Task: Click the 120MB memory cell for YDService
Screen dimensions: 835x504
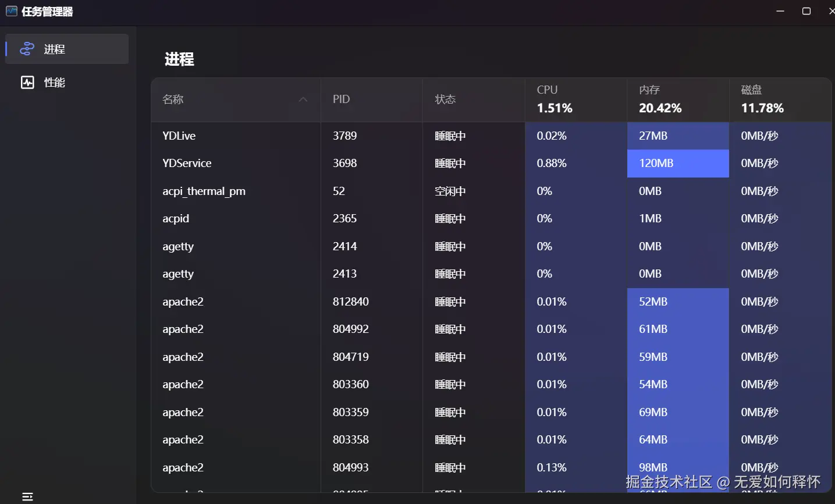Action: (678, 164)
